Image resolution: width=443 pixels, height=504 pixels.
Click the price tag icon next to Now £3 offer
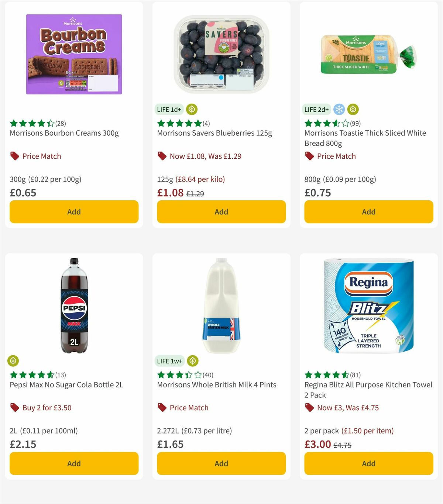309,408
